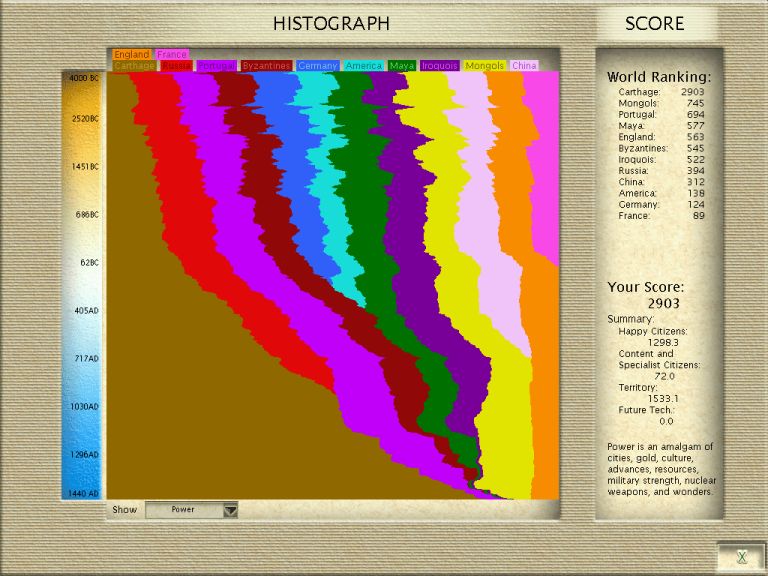
Task: Switch to the SCORE tab
Action: point(655,24)
